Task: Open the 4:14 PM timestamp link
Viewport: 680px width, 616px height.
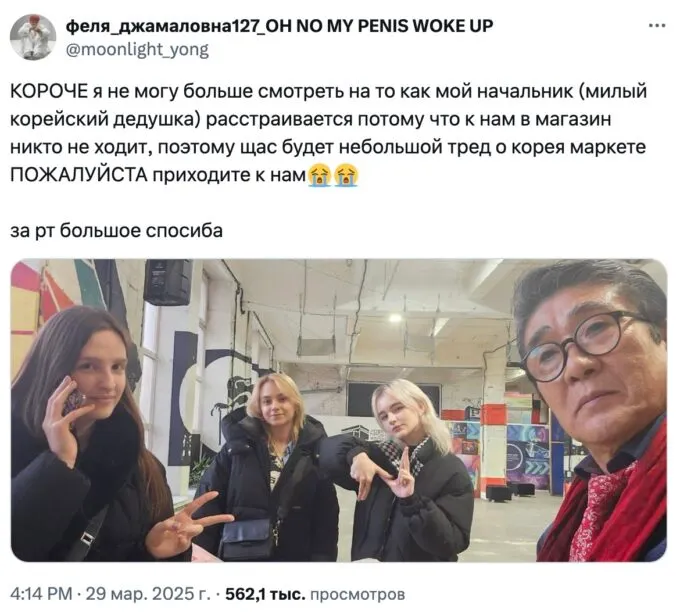Action: tap(41, 593)
